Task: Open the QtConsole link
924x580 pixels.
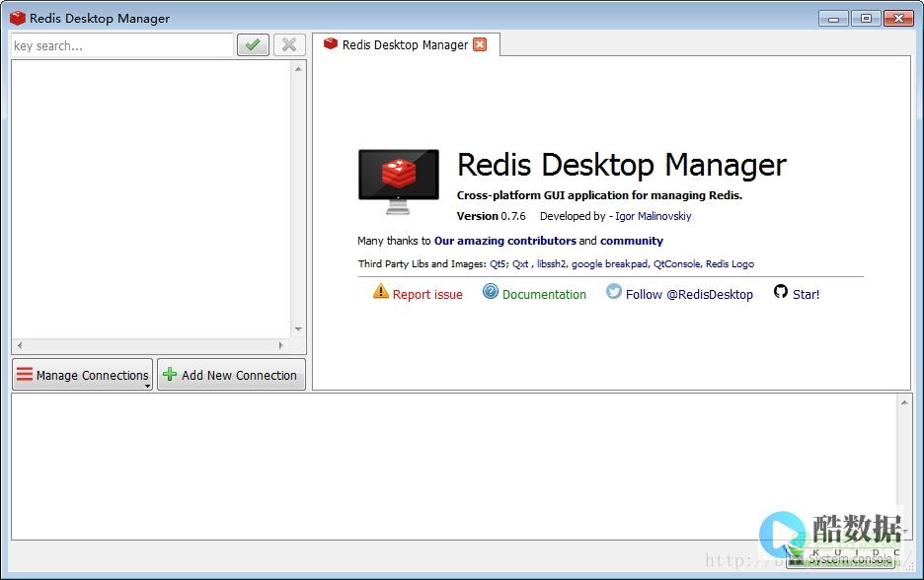Action: point(676,264)
